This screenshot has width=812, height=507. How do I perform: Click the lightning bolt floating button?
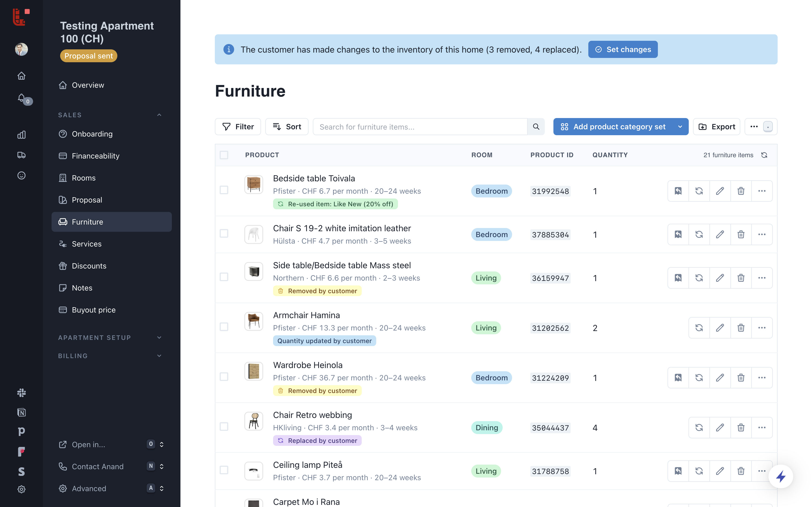781,476
